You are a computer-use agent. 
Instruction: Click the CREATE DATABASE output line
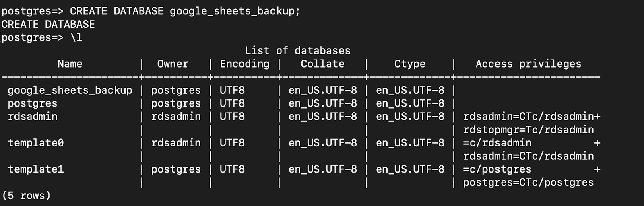click(48, 24)
